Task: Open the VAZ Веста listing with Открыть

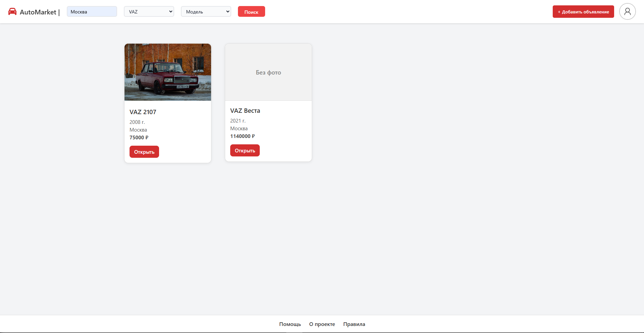Action: coord(245,150)
